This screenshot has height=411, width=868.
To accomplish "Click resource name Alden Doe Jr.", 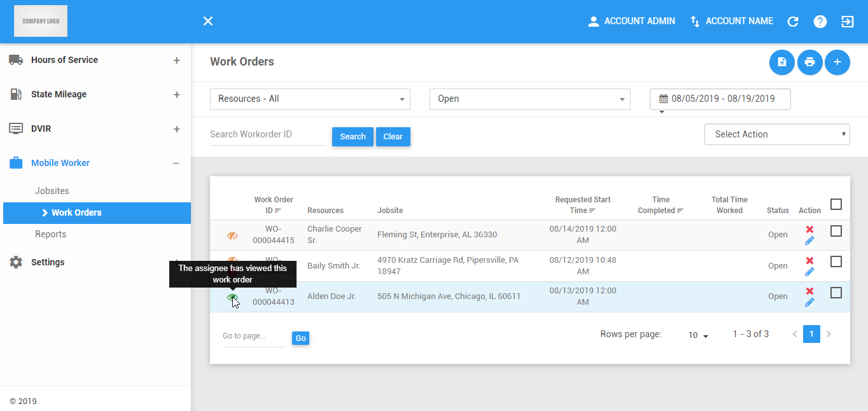I will [x=332, y=296].
